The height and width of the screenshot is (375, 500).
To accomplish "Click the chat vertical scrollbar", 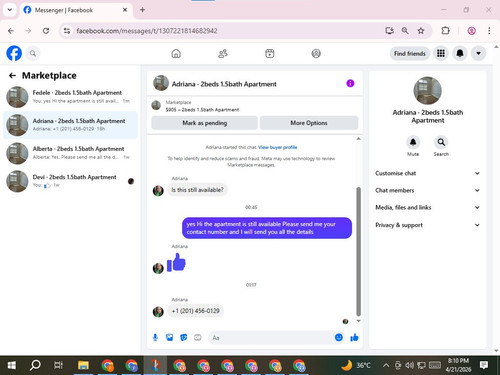I will pos(359,251).
